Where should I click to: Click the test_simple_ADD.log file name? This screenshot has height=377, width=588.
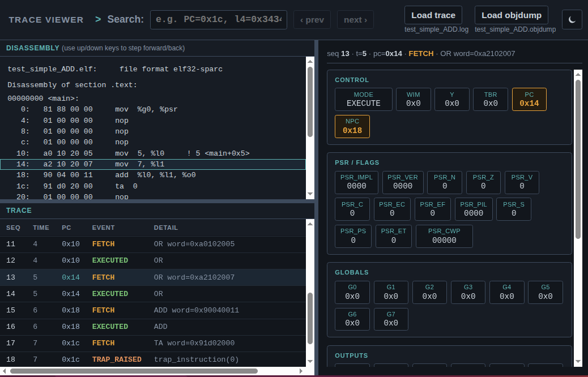[437, 29]
